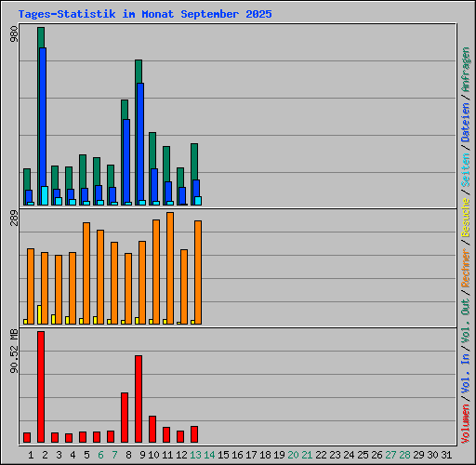Click day label '9' on x-axis
The width and height of the screenshot is (476, 465).
tap(142, 455)
